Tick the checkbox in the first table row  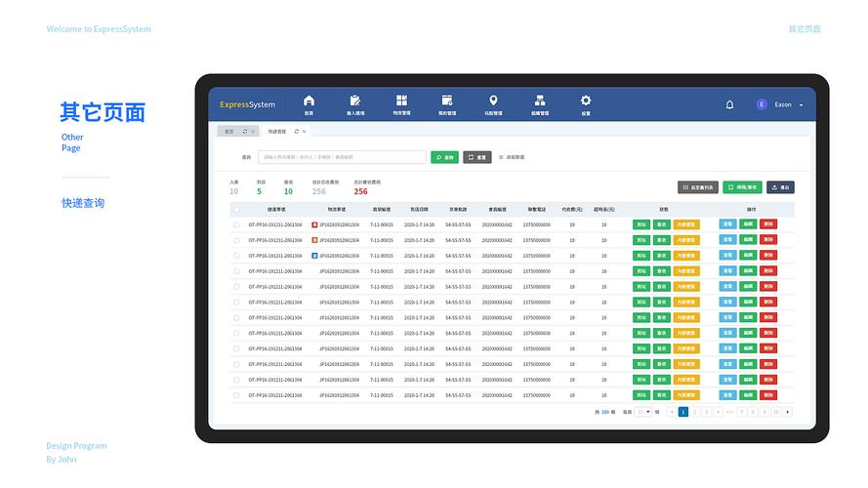coord(236,224)
